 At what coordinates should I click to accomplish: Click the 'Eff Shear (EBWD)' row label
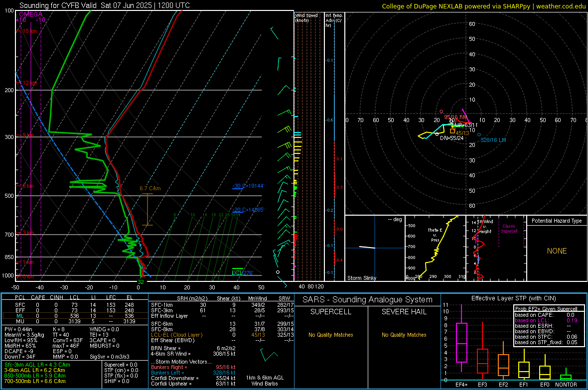[x=172, y=340]
